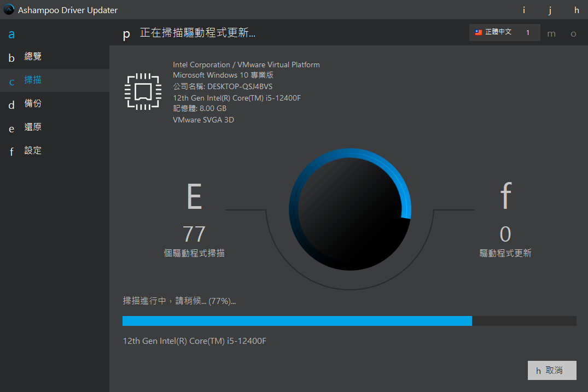Click the "m" glyph in the header

pyautogui.click(x=551, y=34)
